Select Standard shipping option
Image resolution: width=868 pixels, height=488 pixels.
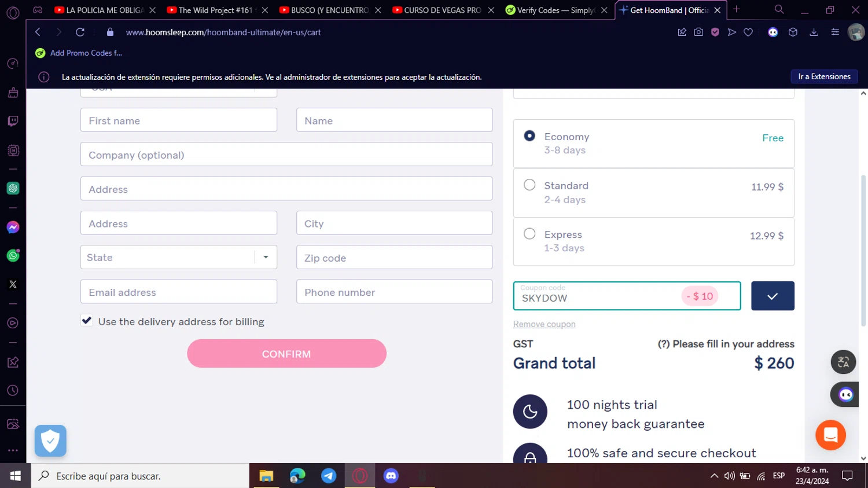click(529, 185)
